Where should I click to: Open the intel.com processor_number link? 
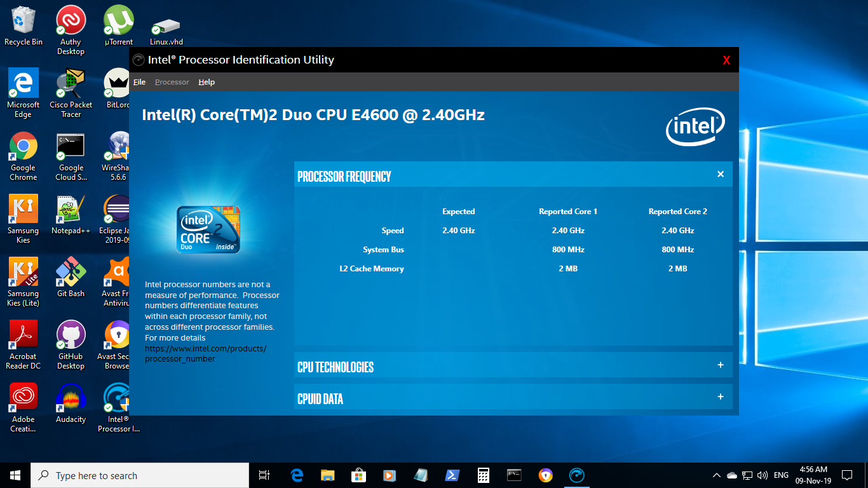(x=205, y=354)
